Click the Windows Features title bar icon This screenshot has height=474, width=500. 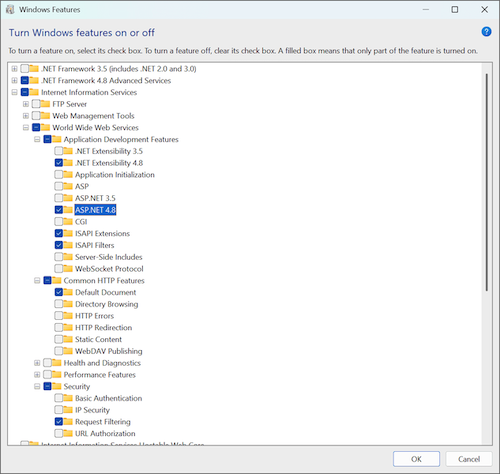(x=10, y=9)
